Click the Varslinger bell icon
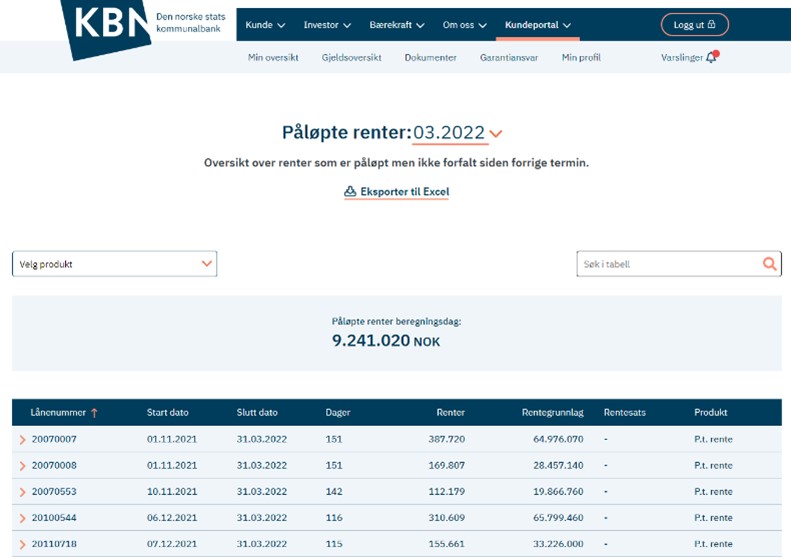Image resolution: width=791 pixels, height=557 pixels. (711, 58)
